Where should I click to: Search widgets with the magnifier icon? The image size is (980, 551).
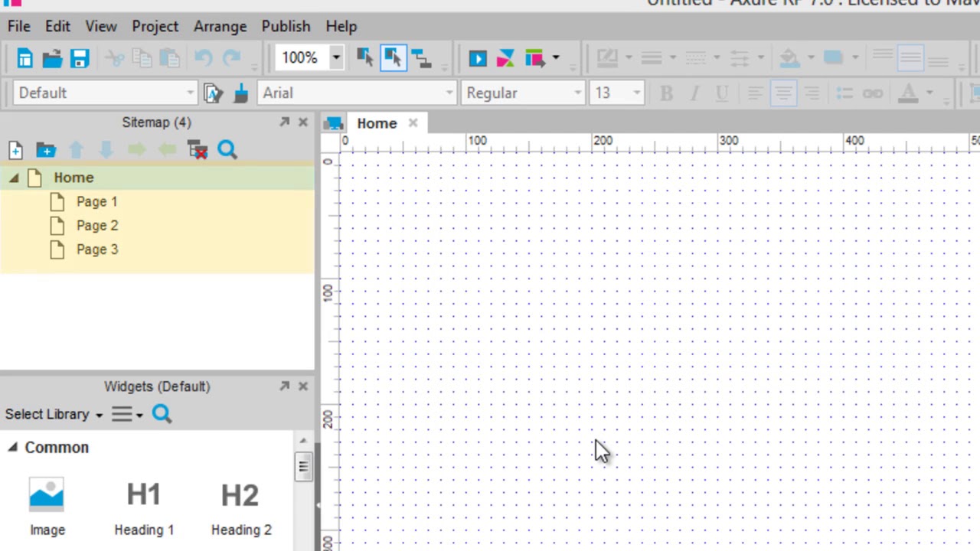click(x=162, y=414)
